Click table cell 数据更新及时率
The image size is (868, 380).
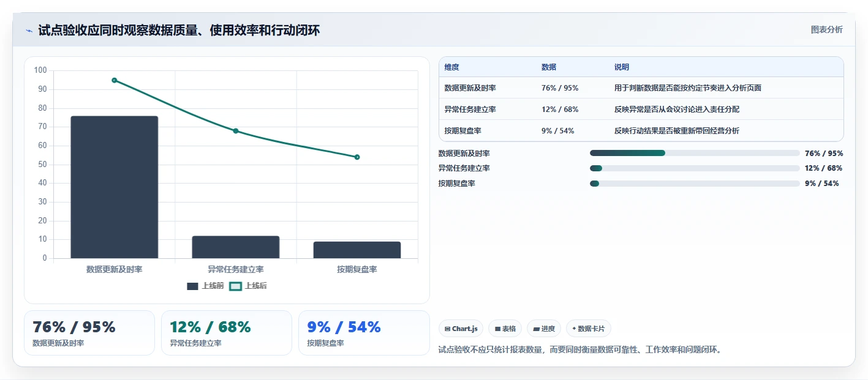[x=470, y=88]
